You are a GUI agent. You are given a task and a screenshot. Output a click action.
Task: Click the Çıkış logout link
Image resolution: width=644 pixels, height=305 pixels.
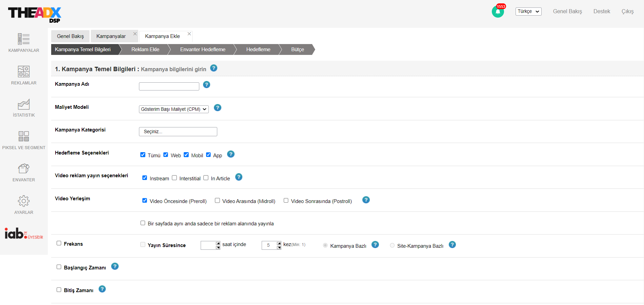pos(627,12)
